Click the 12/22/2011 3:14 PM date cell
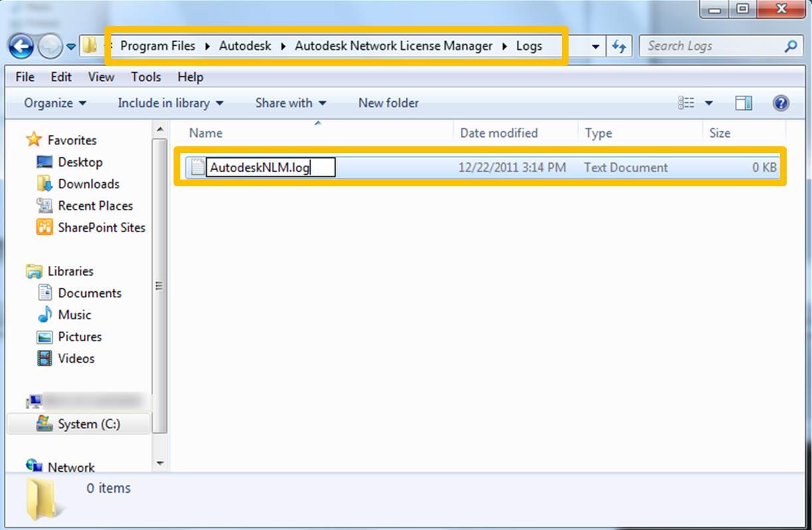812x530 pixels. pos(512,168)
